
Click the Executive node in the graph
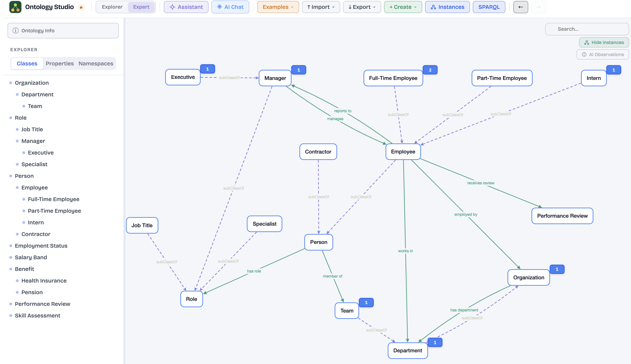tap(183, 77)
